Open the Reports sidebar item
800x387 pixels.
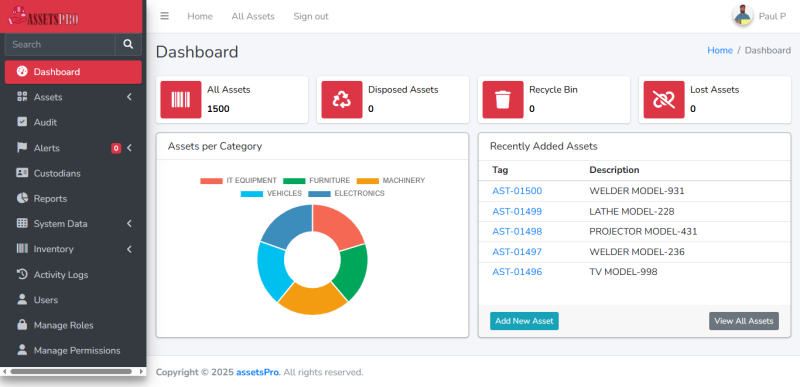coord(73,198)
